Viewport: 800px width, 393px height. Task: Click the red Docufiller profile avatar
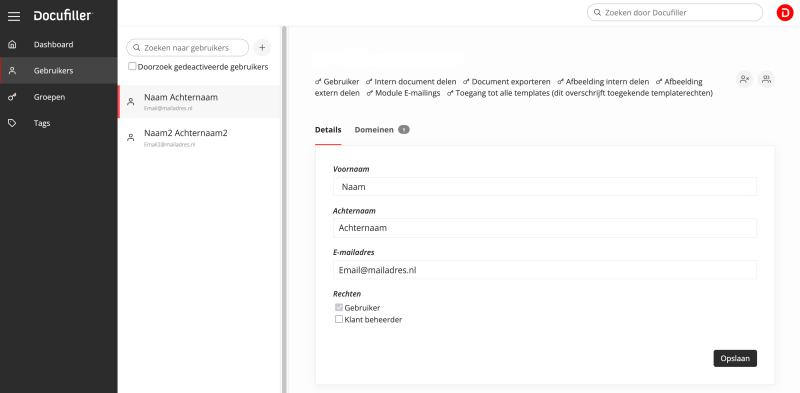click(x=785, y=13)
